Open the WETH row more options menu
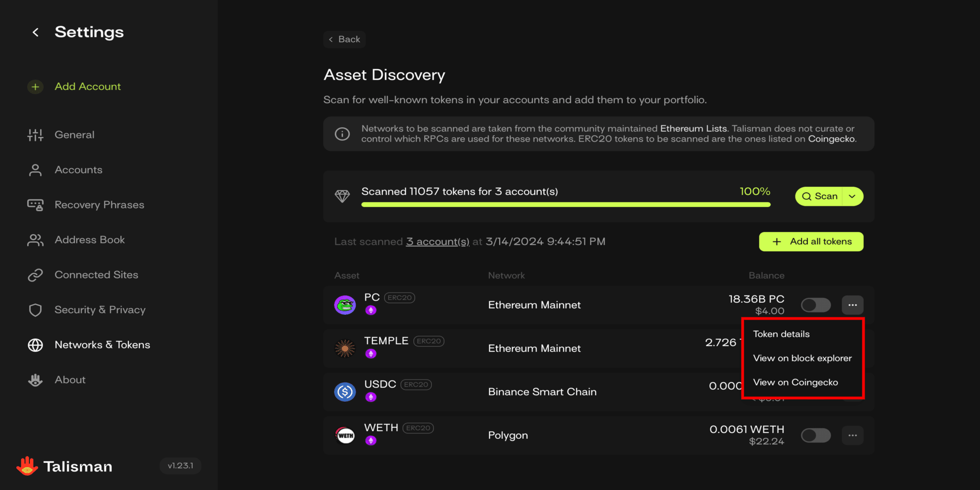 point(853,436)
